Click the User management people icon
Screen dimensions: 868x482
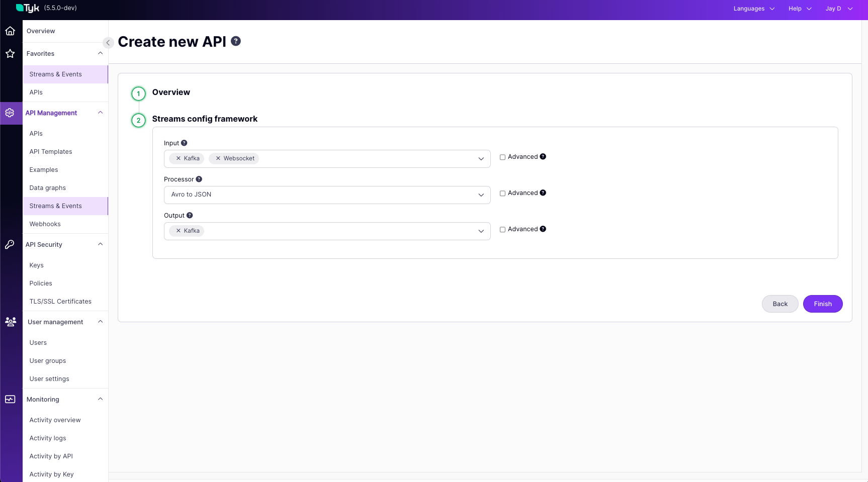point(10,322)
